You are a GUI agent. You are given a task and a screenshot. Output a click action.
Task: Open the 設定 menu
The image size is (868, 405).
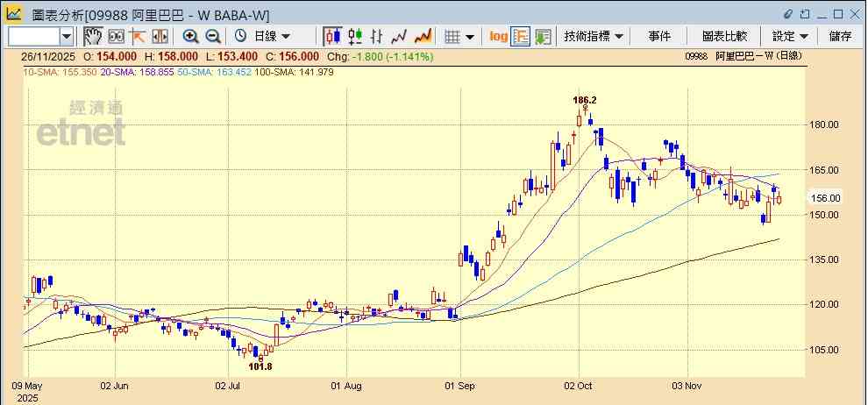[790, 36]
